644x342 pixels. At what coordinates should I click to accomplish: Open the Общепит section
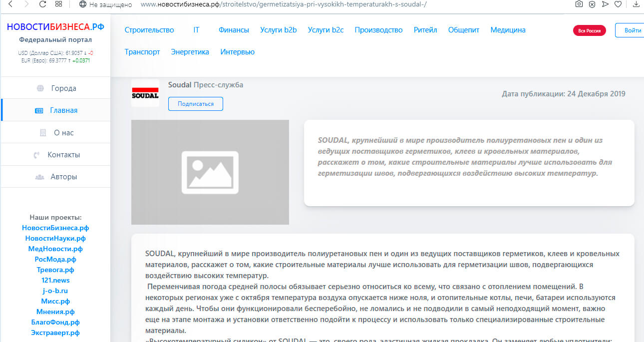coord(464,30)
